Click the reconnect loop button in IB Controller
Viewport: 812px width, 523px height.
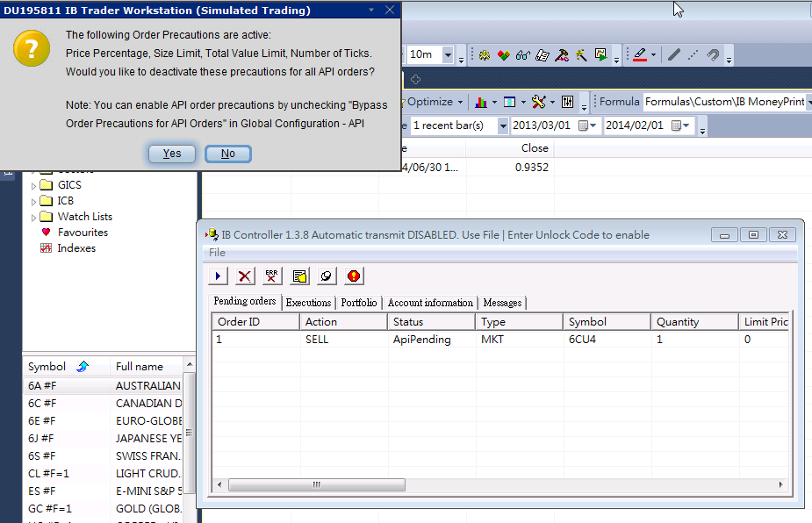[x=327, y=276]
